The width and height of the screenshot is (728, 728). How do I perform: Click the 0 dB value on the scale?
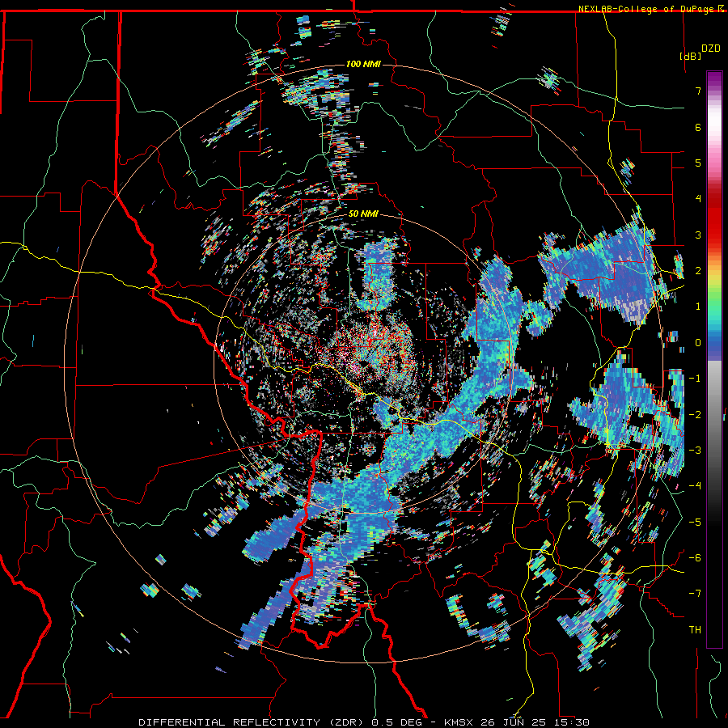click(698, 343)
